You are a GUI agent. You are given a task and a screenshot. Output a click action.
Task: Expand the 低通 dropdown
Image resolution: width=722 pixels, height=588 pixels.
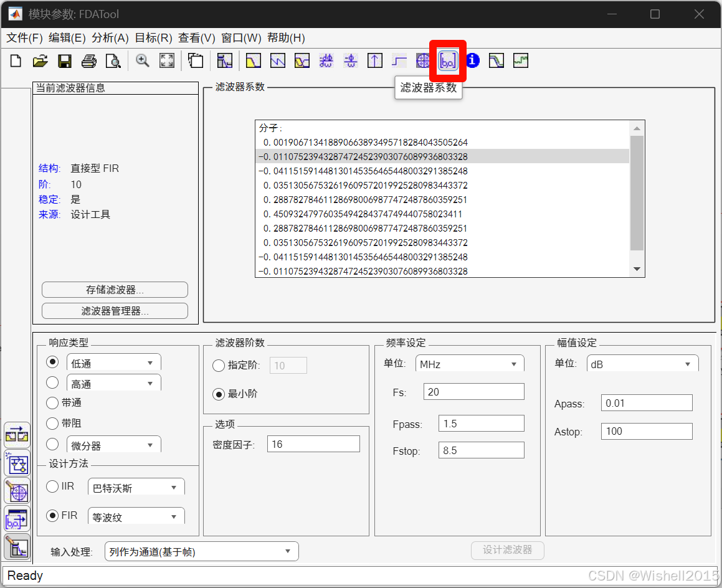[114, 363]
